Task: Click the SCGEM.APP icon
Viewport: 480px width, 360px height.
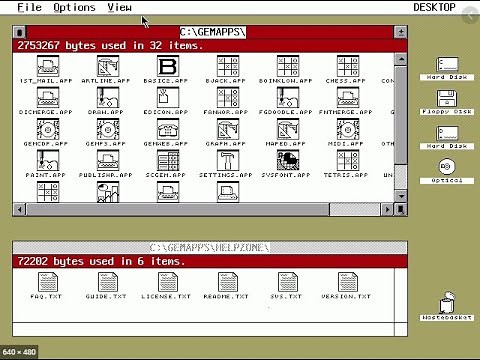Action: click(x=168, y=161)
